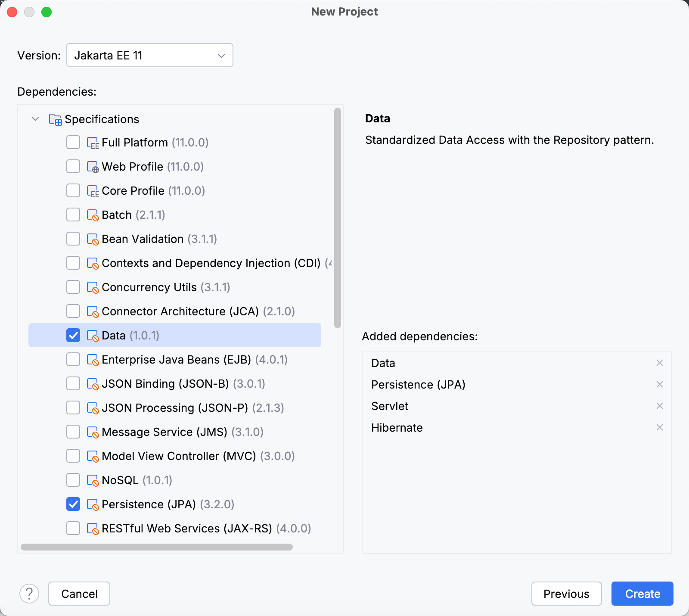
Task: Click the RESTful Web Services icon
Action: 93,528
